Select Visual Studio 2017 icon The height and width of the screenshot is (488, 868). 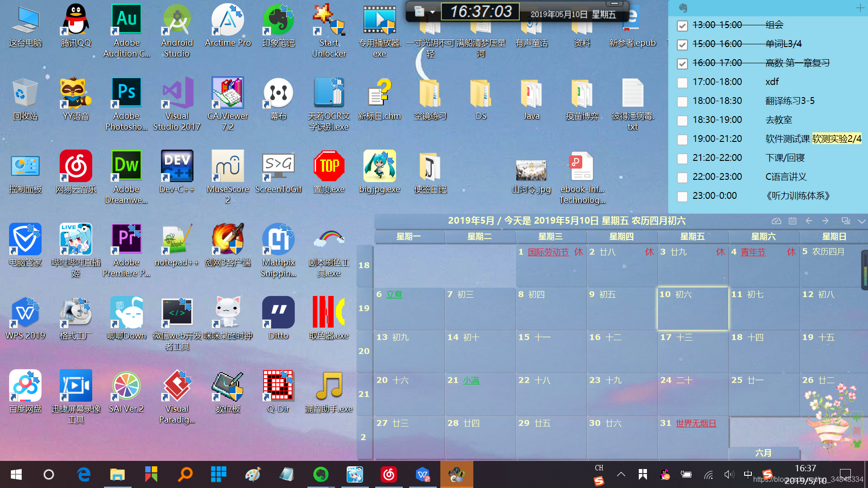click(x=177, y=104)
